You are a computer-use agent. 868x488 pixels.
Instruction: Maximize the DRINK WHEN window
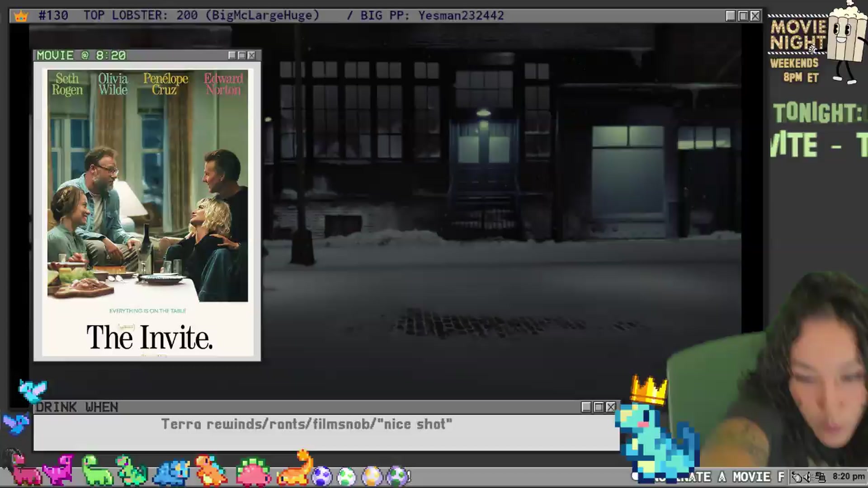[x=599, y=407]
